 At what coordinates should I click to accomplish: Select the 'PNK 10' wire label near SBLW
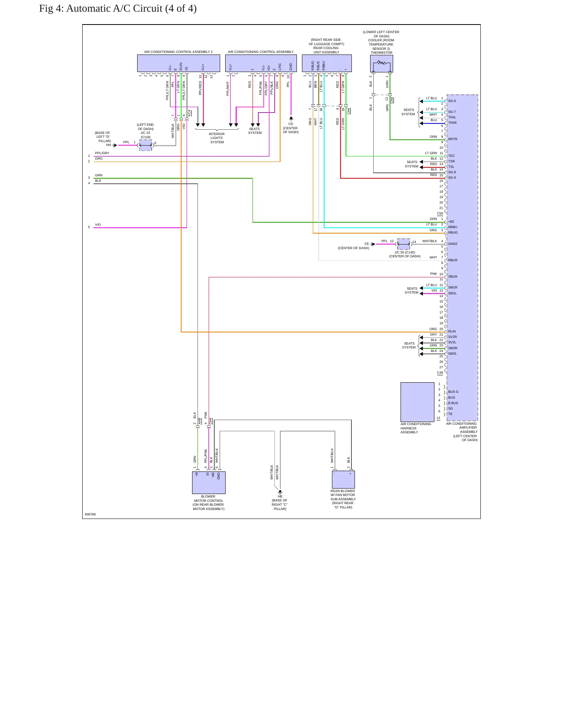pyautogui.click(x=437, y=274)
